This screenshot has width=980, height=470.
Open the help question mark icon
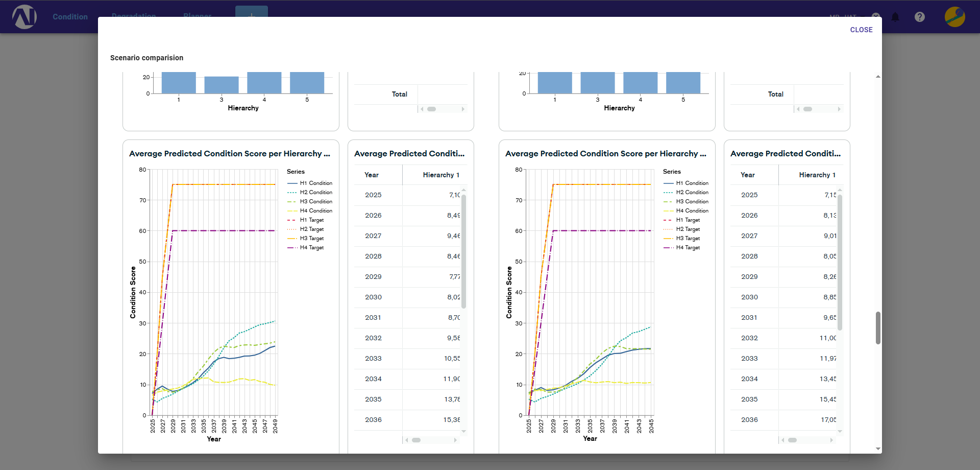coord(920,17)
